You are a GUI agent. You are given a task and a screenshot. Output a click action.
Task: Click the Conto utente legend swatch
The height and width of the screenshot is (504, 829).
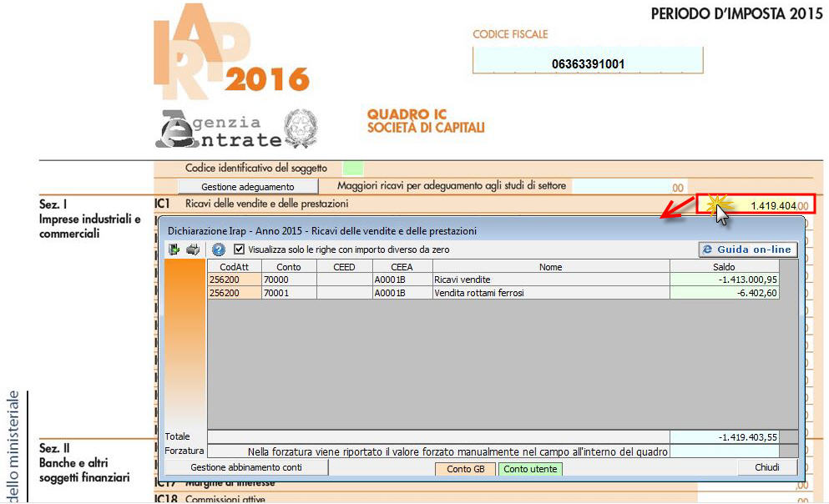point(530,469)
